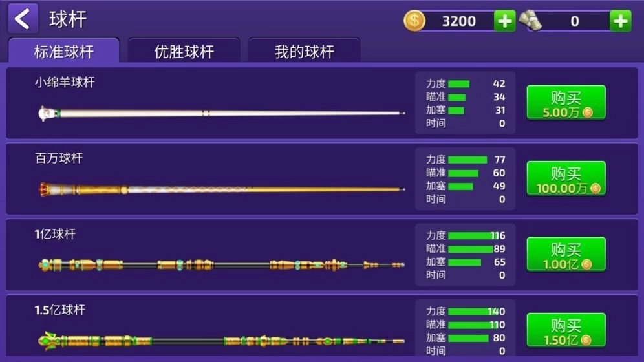Open the 优胜球杆 tab
The image size is (644, 362).
coord(184,52)
